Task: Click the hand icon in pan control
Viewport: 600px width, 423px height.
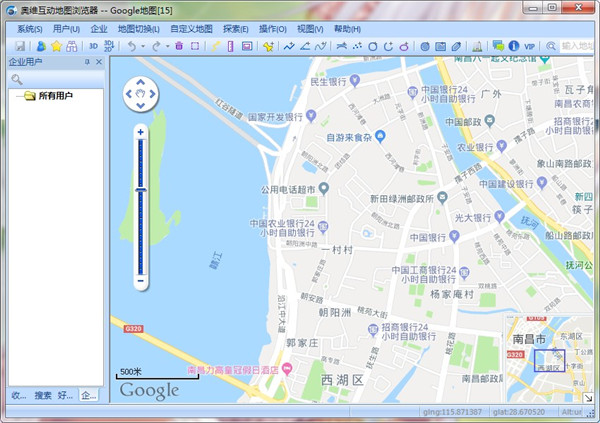Action: point(140,94)
